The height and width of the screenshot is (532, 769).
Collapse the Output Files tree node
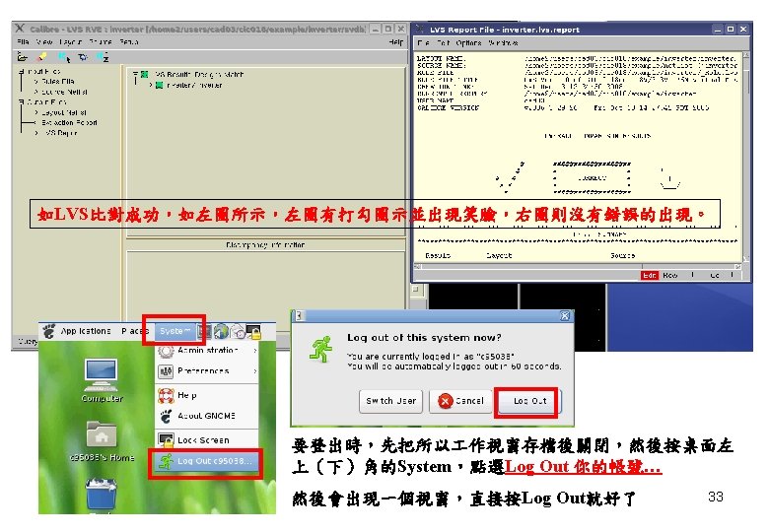point(21,101)
